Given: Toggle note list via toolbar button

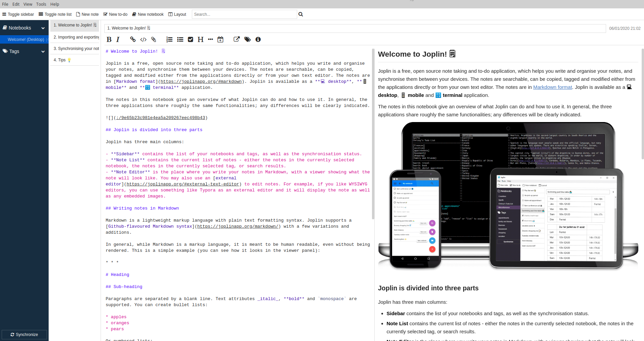Looking at the screenshot, I should click(x=55, y=14).
